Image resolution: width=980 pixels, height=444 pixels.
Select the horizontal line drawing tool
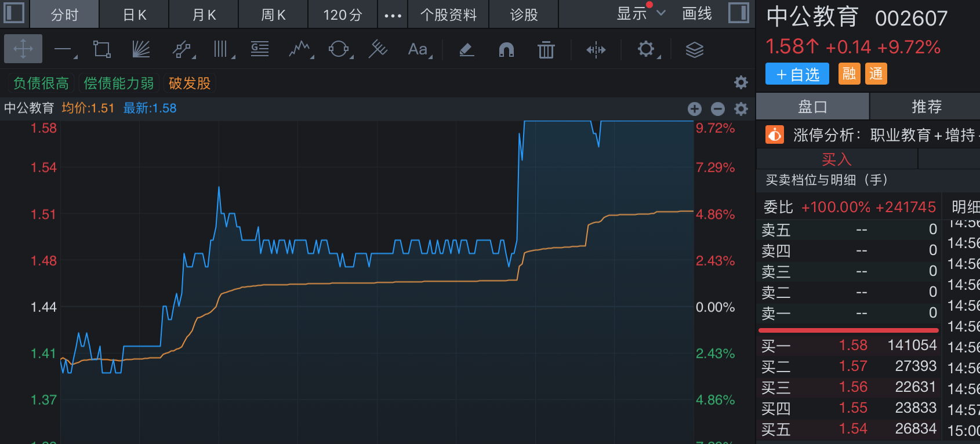pyautogui.click(x=63, y=49)
